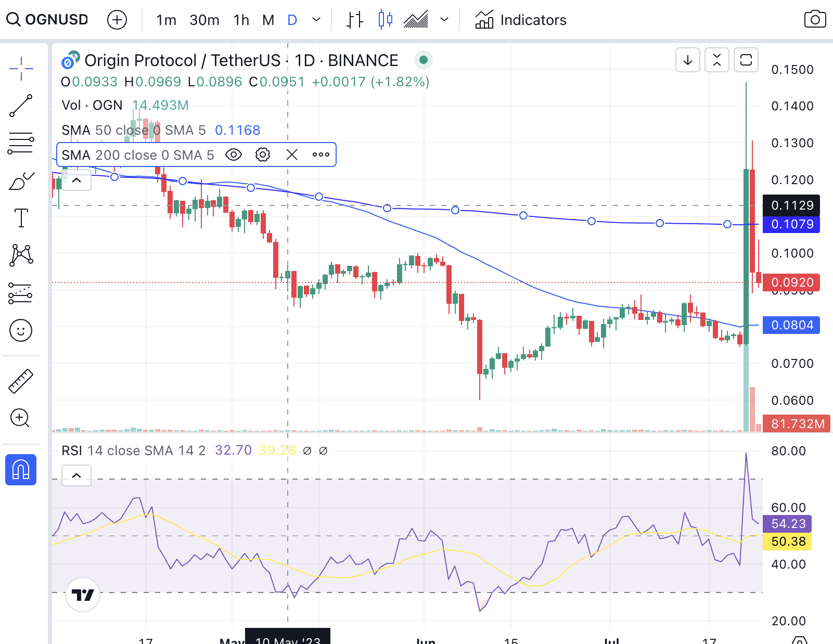
Task: Click the market open status indicator
Action: (424, 60)
